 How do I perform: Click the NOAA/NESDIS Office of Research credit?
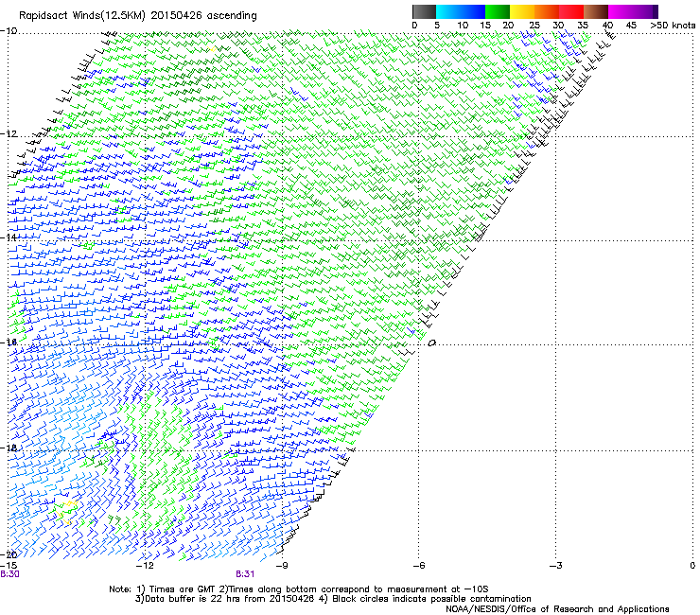click(557, 609)
